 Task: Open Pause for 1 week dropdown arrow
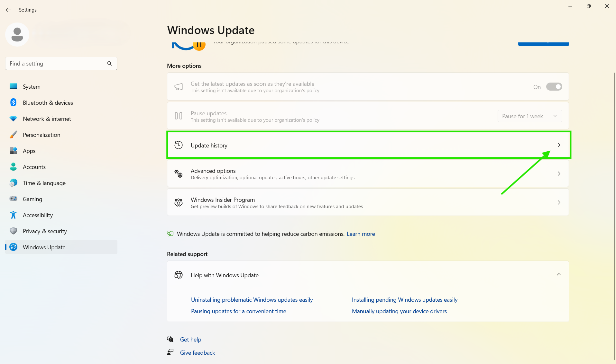tap(555, 116)
